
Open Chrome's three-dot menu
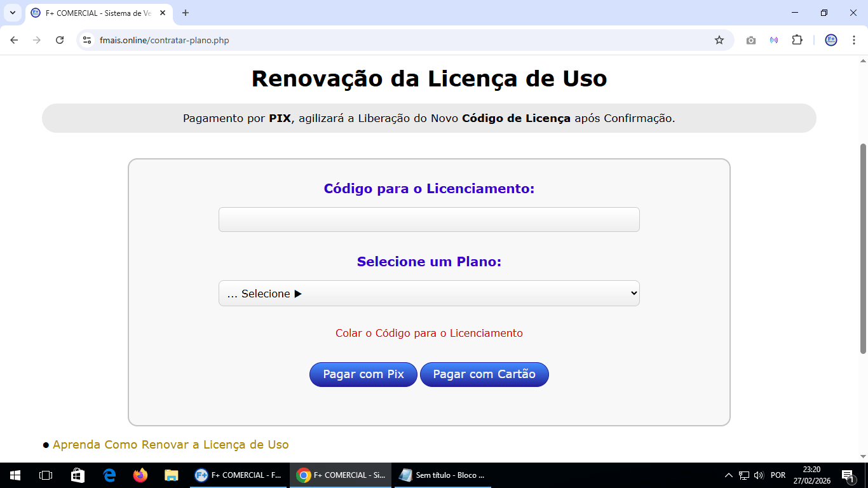[x=855, y=39]
